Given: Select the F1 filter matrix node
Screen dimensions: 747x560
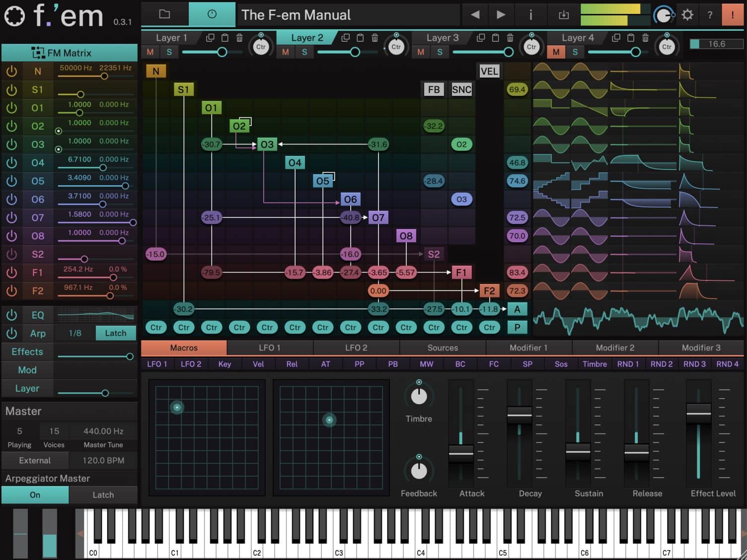Looking at the screenshot, I should click(461, 272).
